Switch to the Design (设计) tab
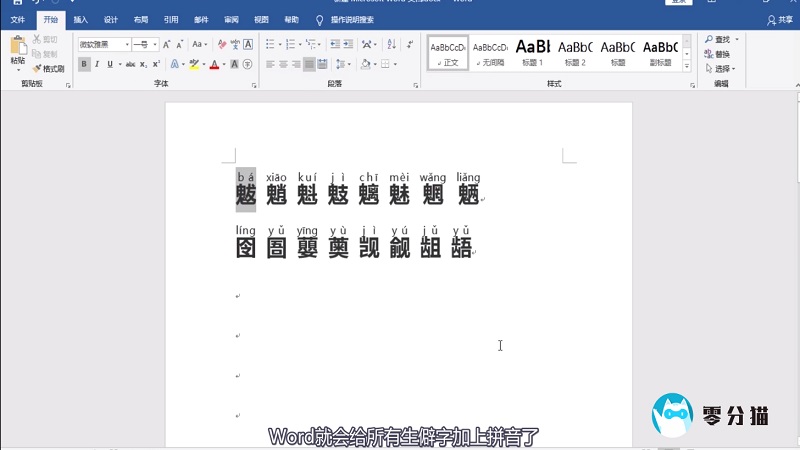Screen dimensions: 800x450 pyautogui.click(x=111, y=20)
